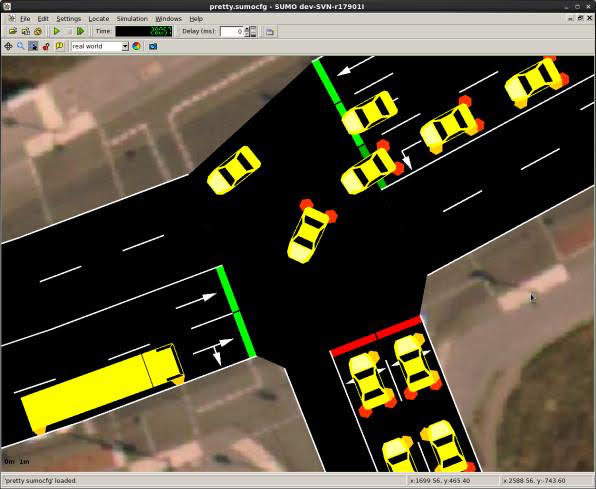Open the Locate menu
The width and height of the screenshot is (596, 489).
[99, 19]
